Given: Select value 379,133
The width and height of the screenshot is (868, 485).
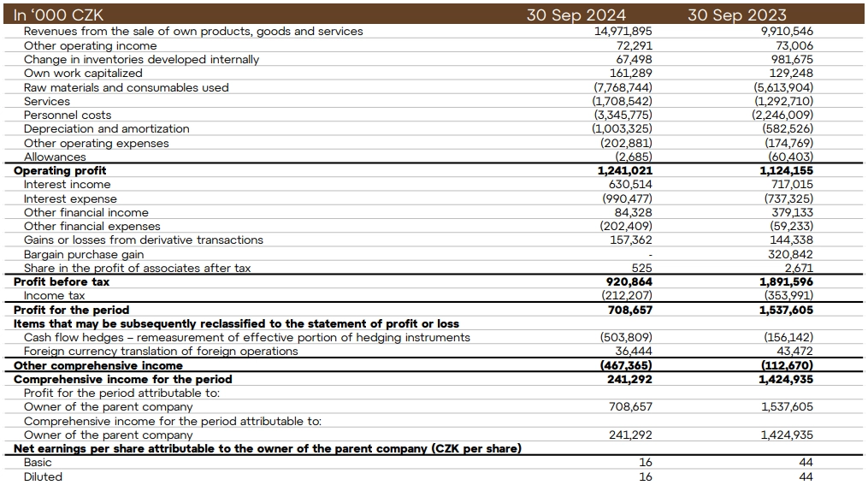Looking at the screenshot, I should (792, 213).
